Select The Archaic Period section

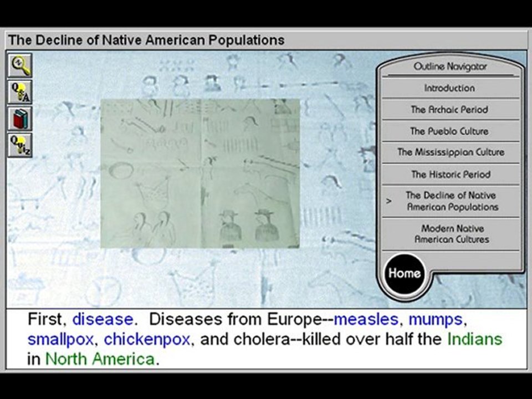click(450, 110)
